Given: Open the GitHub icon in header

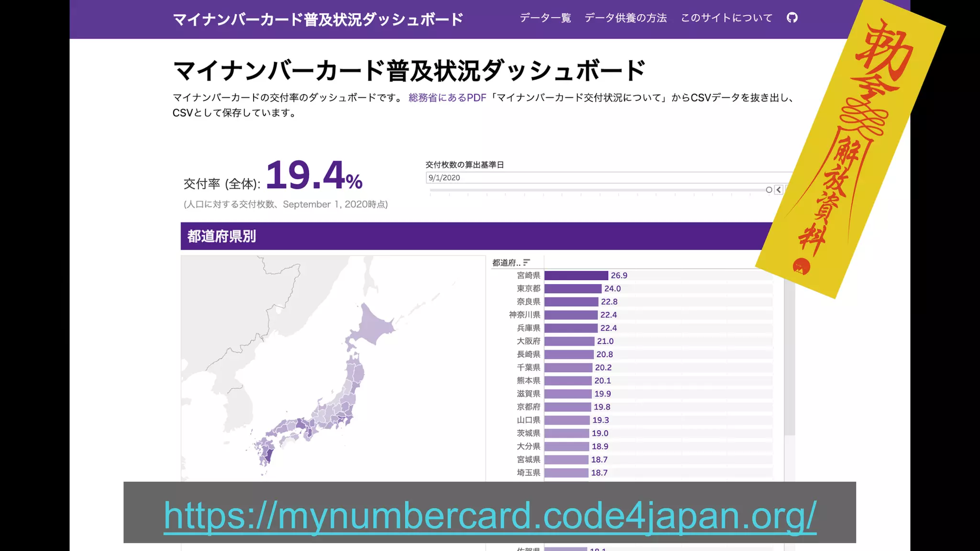Looking at the screenshot, I should 792,18.
